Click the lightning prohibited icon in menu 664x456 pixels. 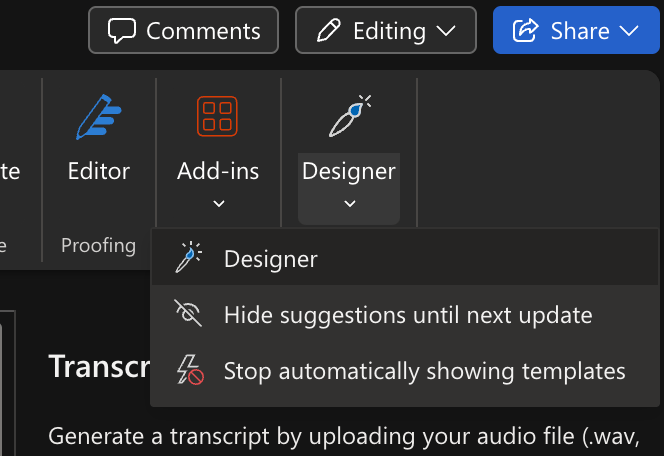[x=190, y=370]
